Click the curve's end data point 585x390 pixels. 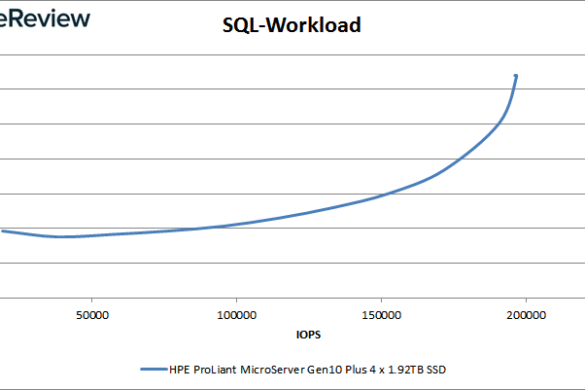click(516, 76)
